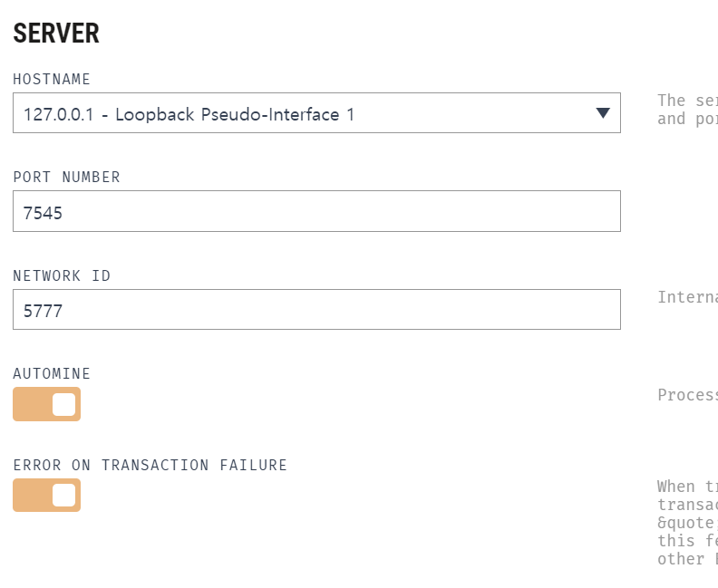Click the hostname help text beginning "The ser"
This screenshot has height=588, width=718.
coord(687,110)
